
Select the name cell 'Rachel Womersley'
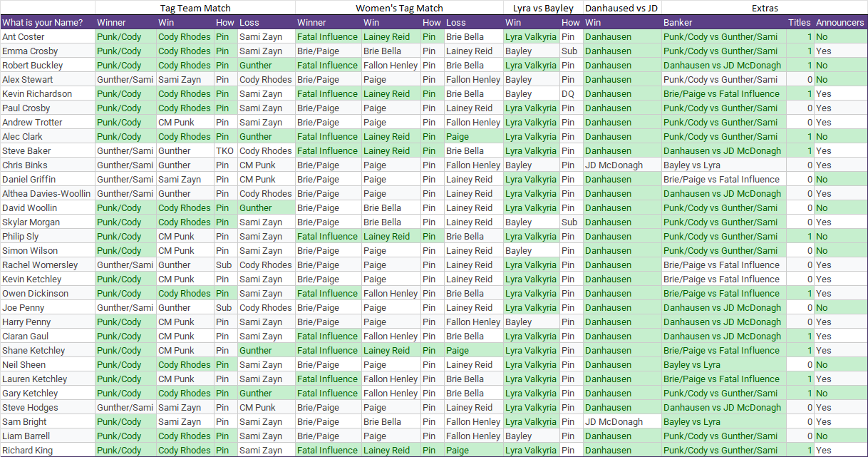click(48, 265)
